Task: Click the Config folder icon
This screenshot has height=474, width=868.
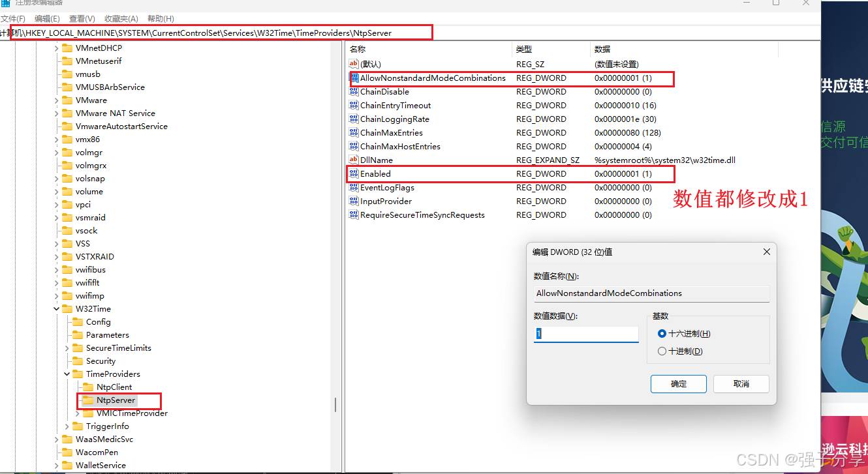Action: pyautogui.click(x=78, y=321)
